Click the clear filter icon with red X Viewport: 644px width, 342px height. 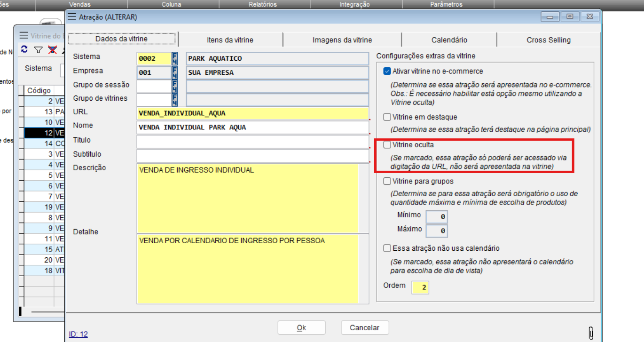coord(53,50)
